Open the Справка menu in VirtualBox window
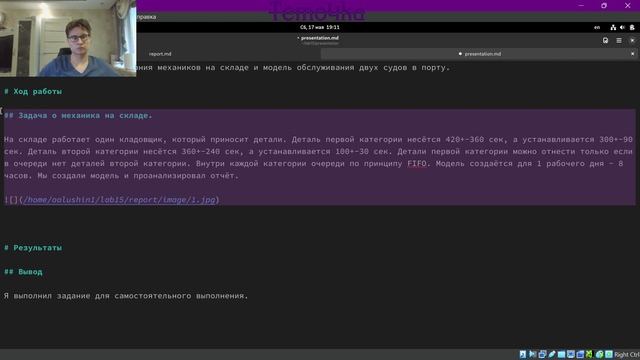This screenshot has height=360, width=640. click(x=146, y=17)
